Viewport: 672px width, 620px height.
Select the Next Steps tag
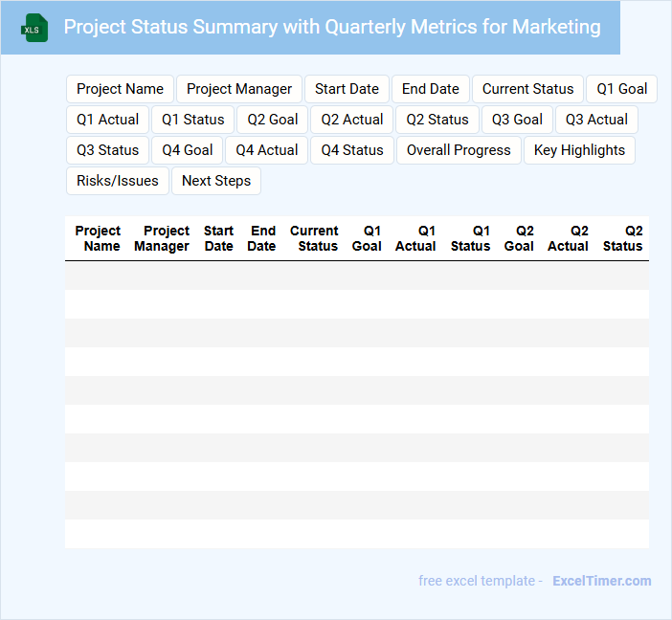[216, 181]
